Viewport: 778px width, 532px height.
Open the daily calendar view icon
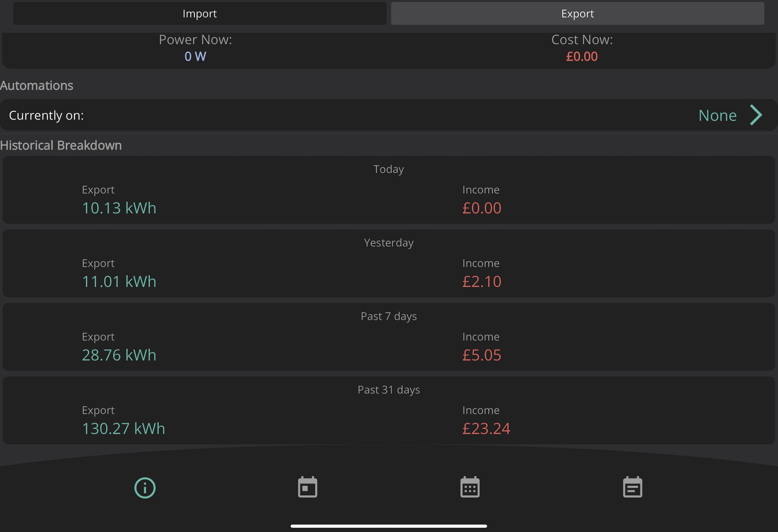point(307,487)
